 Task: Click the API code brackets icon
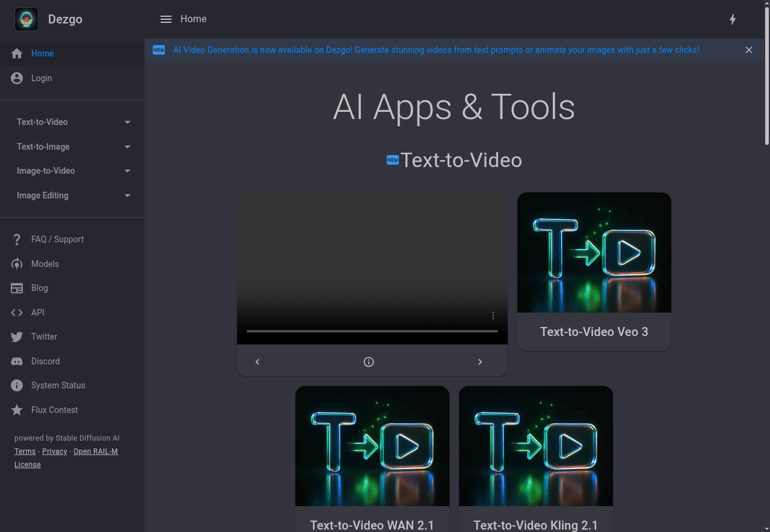pyautogui.click(x=17, y=313)
